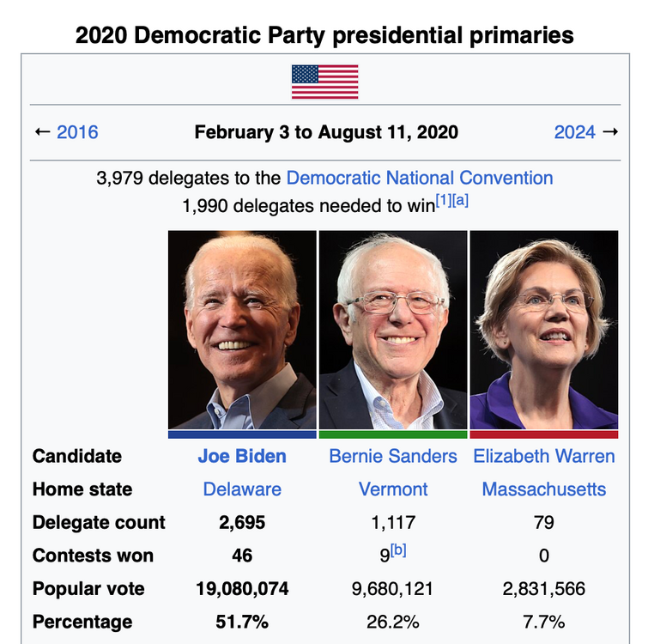The height and width of the screenshot is (644, 654).
Task: Click the red color bar under Warren
Action: click(x=544, y=434)
